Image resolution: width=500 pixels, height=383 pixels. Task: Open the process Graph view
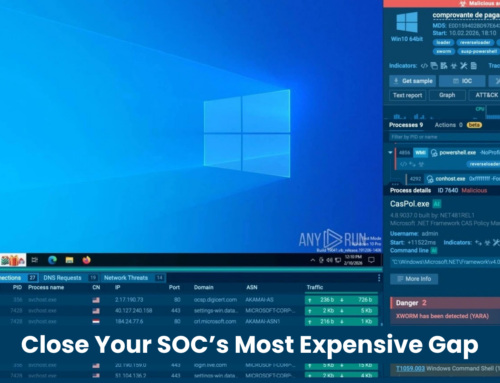click(447, 95)
